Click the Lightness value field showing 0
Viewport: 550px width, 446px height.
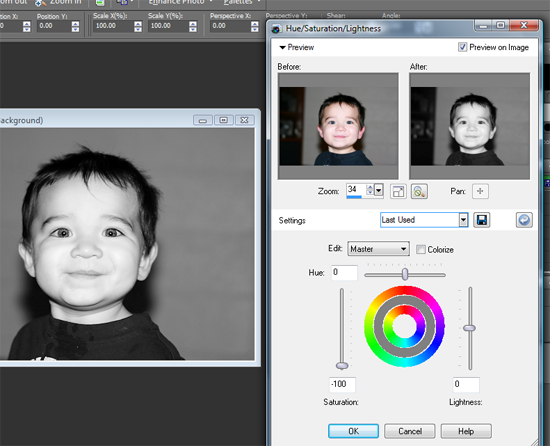click(x=466, y=384)
